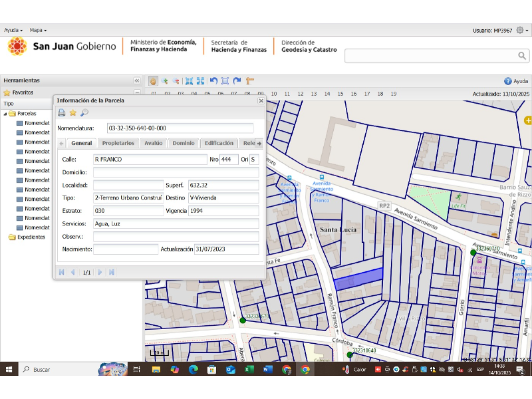532x399 pixels.
Task: Click the Ayuda help button on toolbar
Action: coord(516,81)
